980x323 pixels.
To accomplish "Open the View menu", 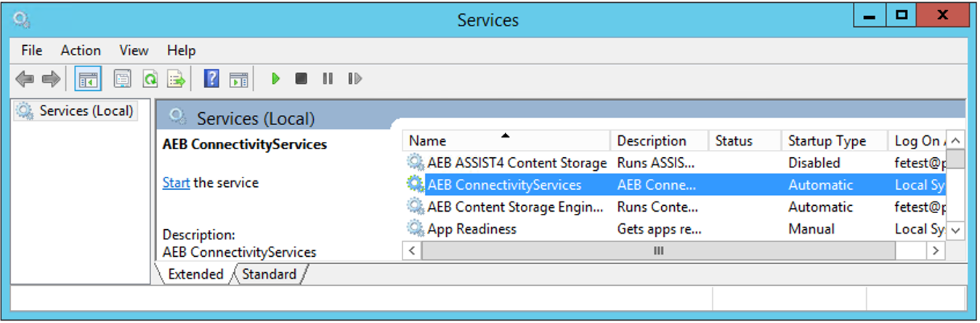I will click(134, 50).
